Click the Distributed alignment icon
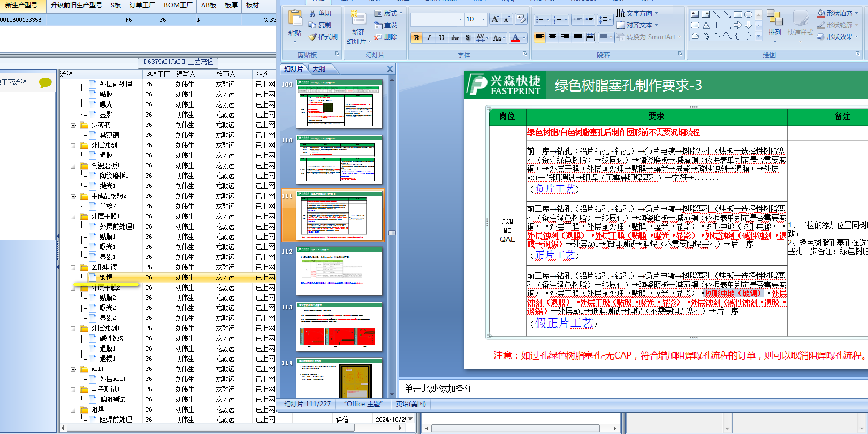The height and width of the screenshot is (434, 868). (x=590, y=37)
